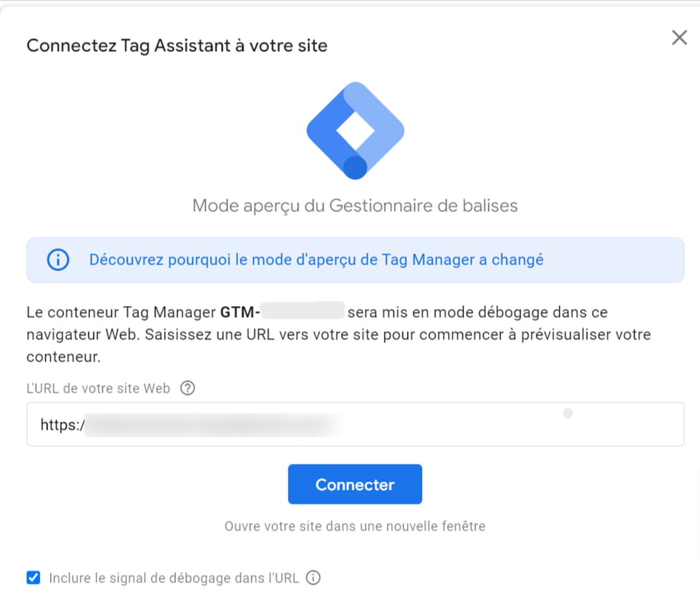Click the 'https:/' text inside the URL field
700x592 pixels.
coord(62,425)
